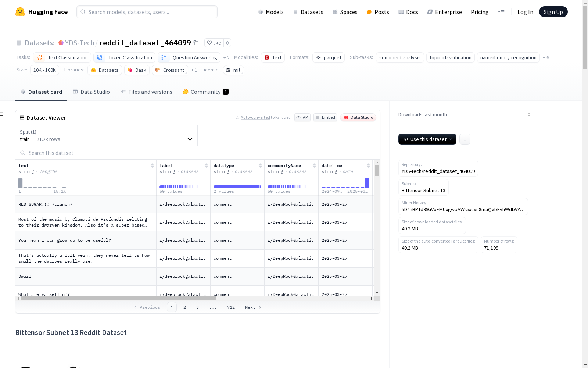This screenshot has width=588, height=368.
Task: Click the text lengths histogram bar
Action: [x=21, y=183]
